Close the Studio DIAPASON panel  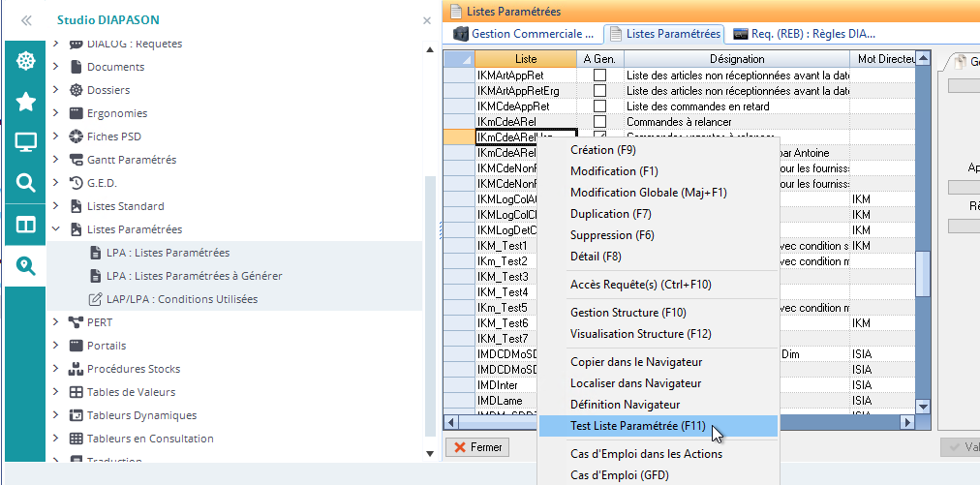point(427,19)
